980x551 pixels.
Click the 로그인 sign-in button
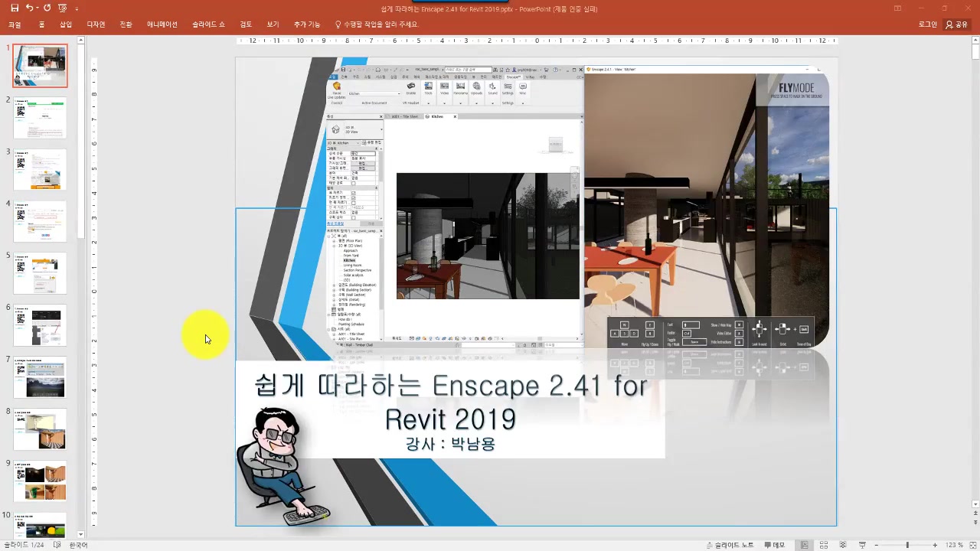tap(927, 24)
